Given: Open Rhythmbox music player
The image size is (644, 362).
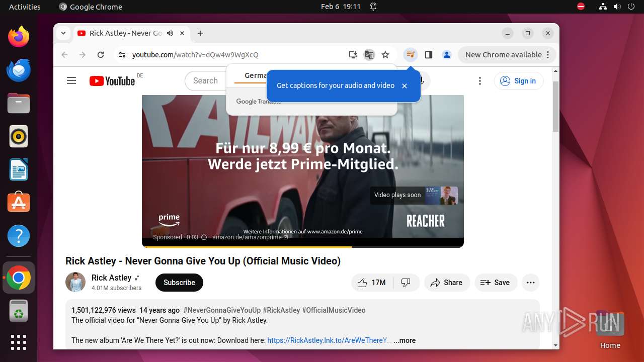Looking at the screenshot, I should [x=19, y=136].
